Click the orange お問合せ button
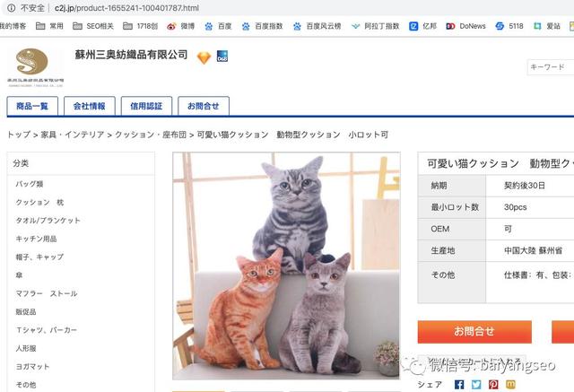The image size is (574, 392). (x=474, y=332)
